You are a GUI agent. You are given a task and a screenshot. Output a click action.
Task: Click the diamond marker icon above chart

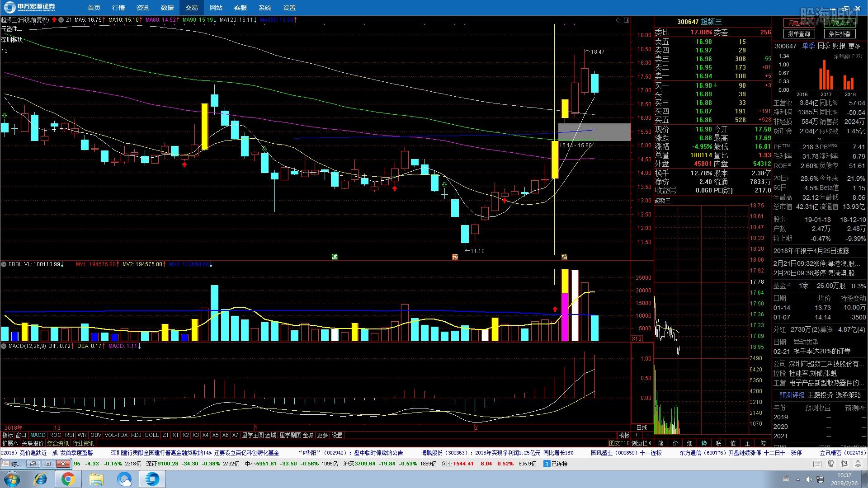pyautogui.click(x=618, y=20)
